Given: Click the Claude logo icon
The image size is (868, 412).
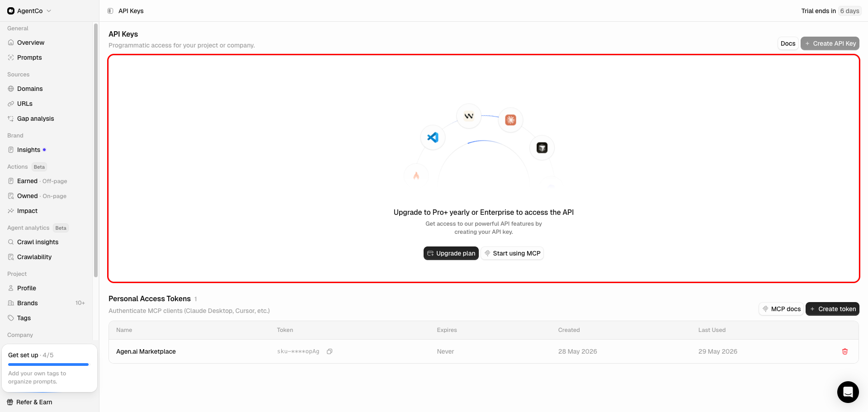Looking at the screenshot, I should tap(510, 120).
